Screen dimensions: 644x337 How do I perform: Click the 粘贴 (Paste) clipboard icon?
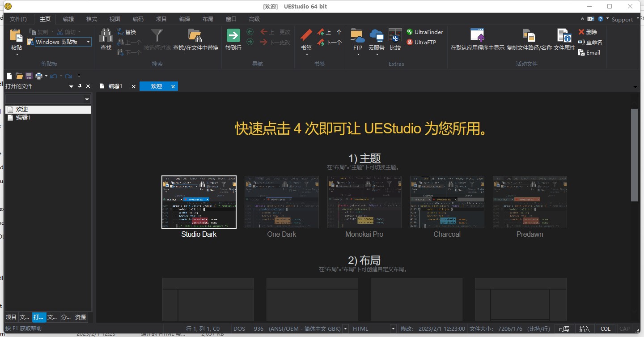(x=16, y=36)
